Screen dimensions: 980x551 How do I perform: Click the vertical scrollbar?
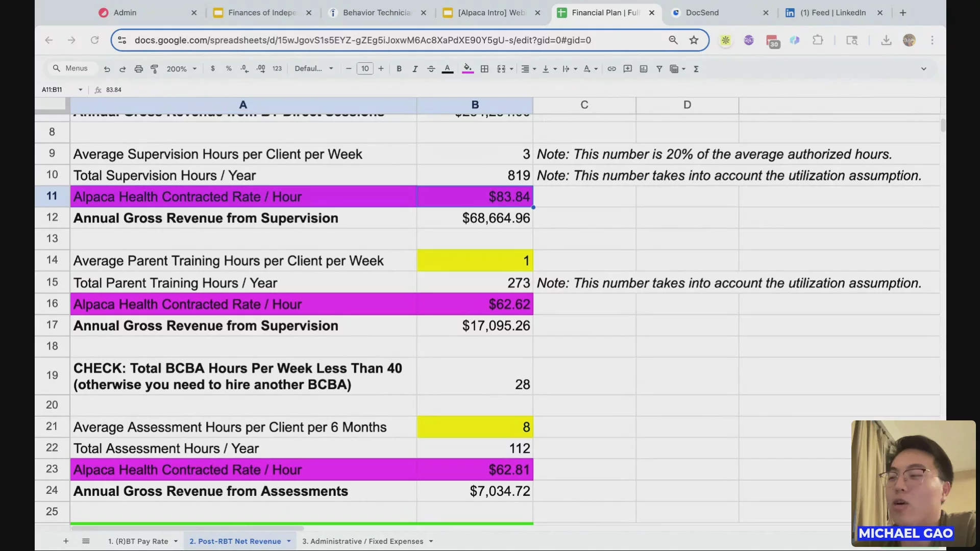943,126
